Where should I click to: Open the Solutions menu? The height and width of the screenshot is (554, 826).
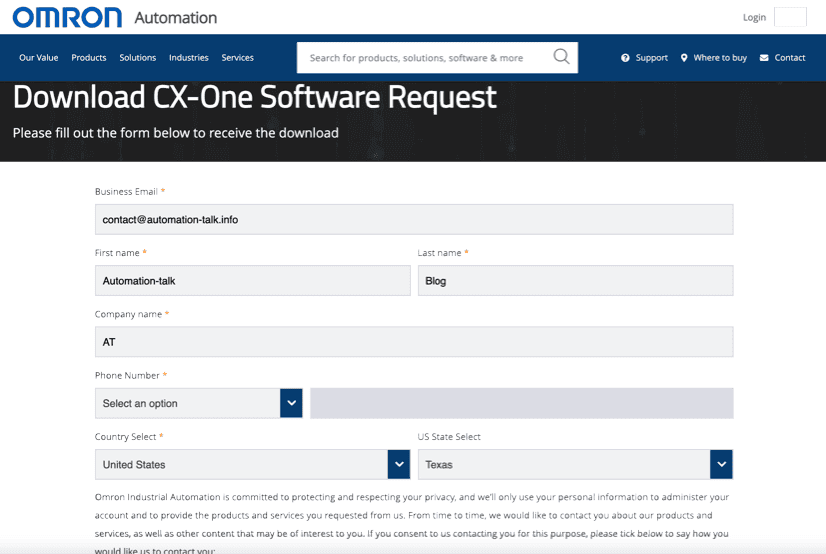coord(137,57)
